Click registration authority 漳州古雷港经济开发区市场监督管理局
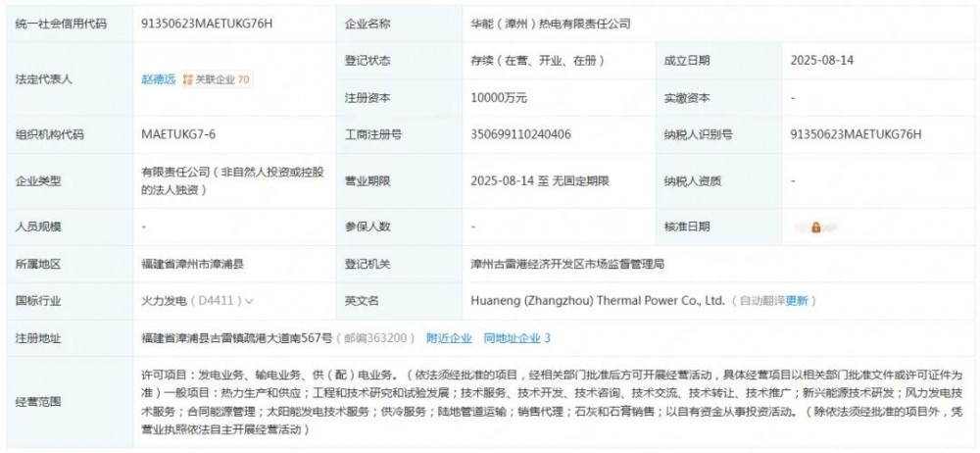Image resolution: width=980 pixels, height=453 pixels. pyautogui.click(x=567, y=264)
